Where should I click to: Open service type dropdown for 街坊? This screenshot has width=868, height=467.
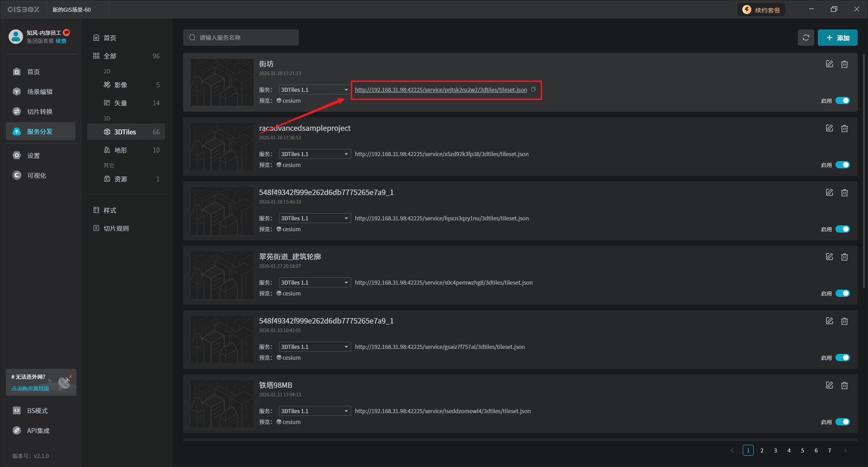tap(314, 90)
